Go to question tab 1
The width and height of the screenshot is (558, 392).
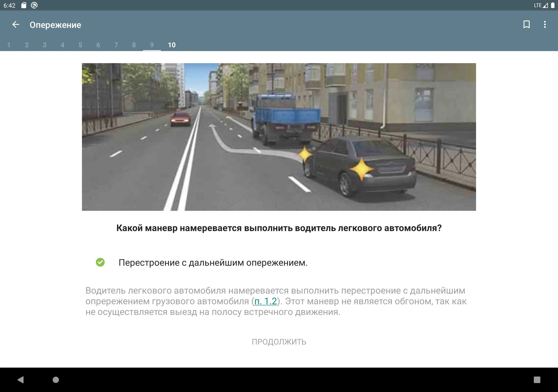[9, 45]
